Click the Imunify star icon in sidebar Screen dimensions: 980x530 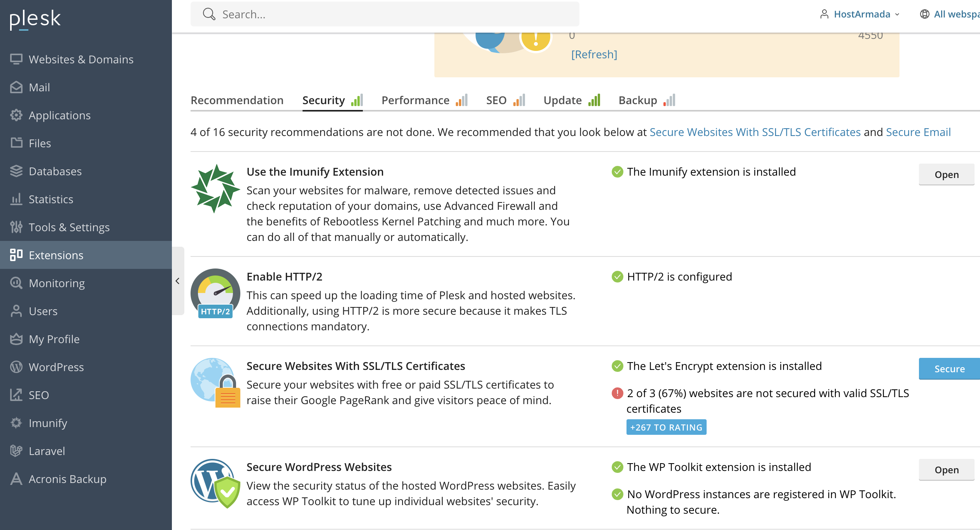[x=16, y=423]
